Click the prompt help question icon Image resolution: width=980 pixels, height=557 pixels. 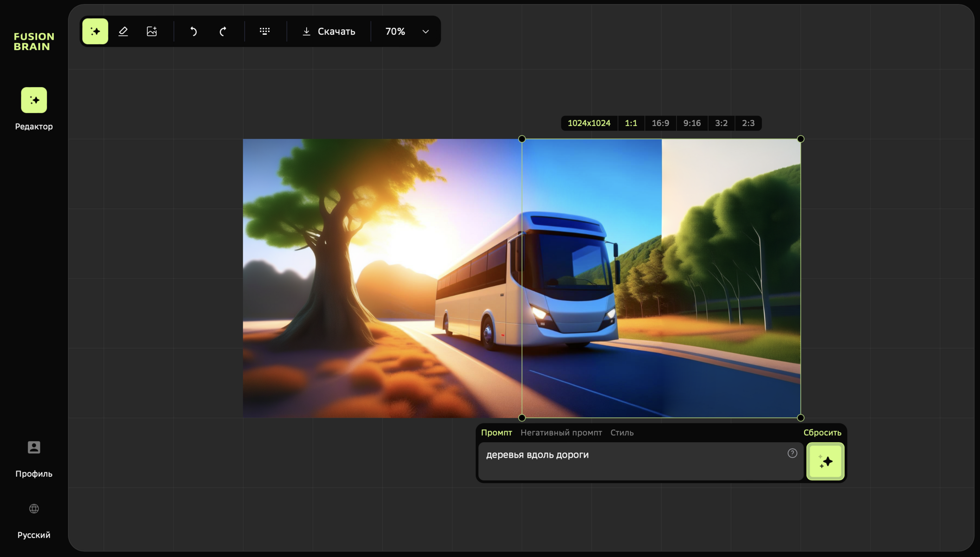tap(792, 453)
